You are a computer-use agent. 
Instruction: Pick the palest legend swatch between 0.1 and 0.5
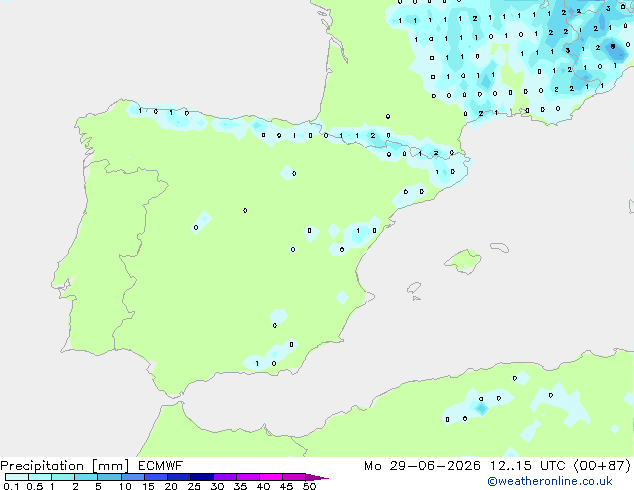pos(17,477)
